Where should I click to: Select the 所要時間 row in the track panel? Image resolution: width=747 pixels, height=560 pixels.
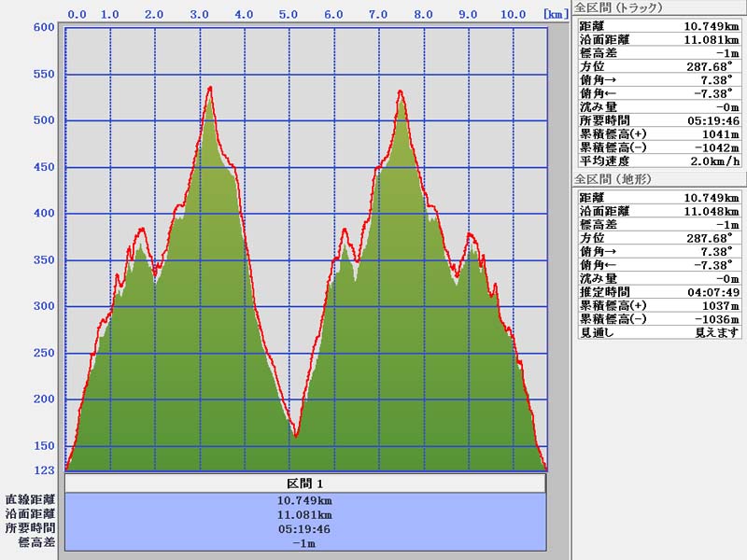click(658, 120)
